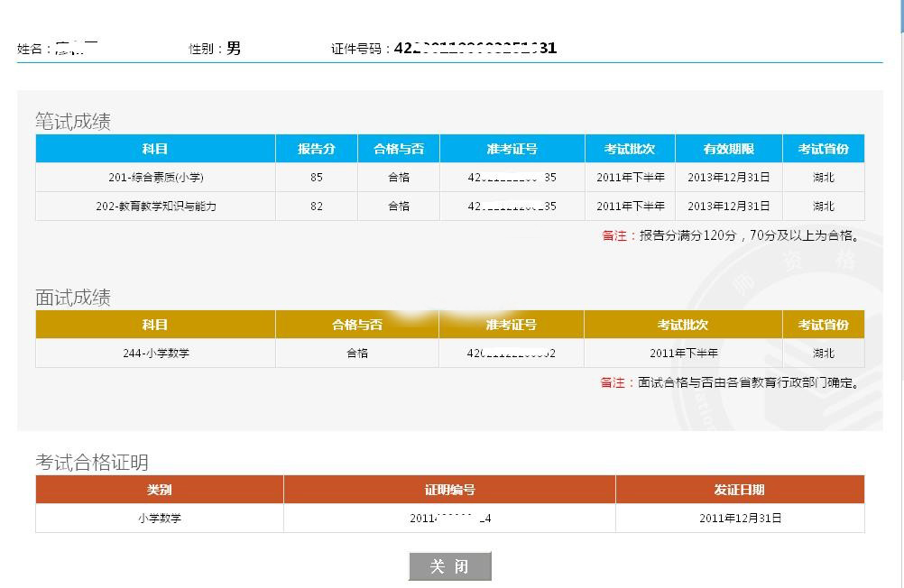The height and width of the screenshot is (588, 904).
Task: Click the 244-小学数学 interview subject cell
Action: (156, 354)
